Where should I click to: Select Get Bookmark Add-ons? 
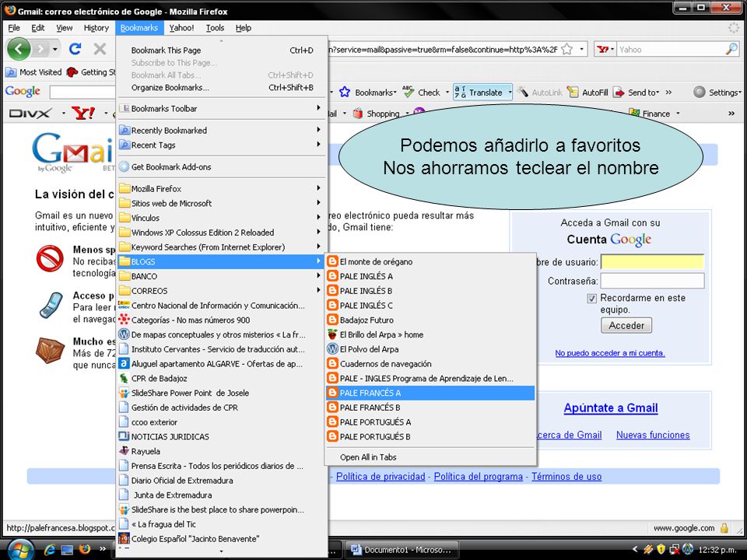[223, 166]
